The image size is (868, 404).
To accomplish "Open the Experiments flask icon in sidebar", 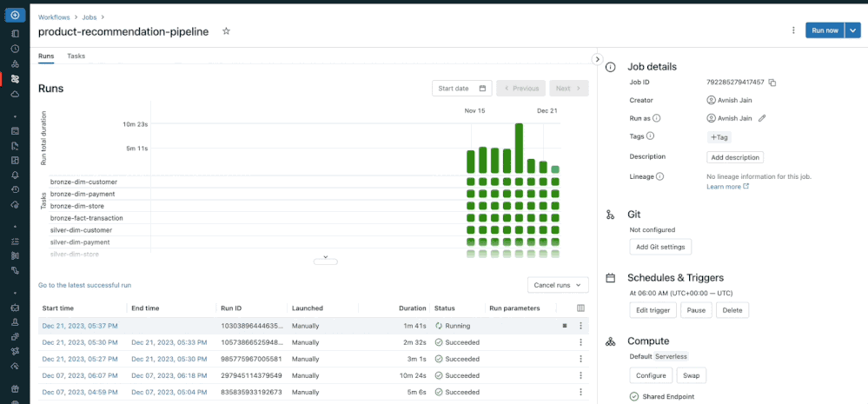I will click(15, 321).
